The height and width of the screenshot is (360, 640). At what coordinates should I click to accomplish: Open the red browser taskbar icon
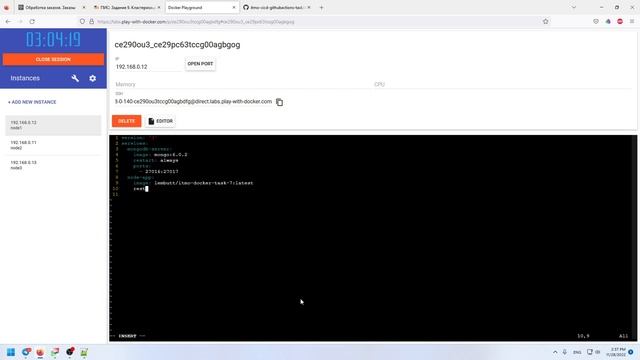tap(40, 352)
